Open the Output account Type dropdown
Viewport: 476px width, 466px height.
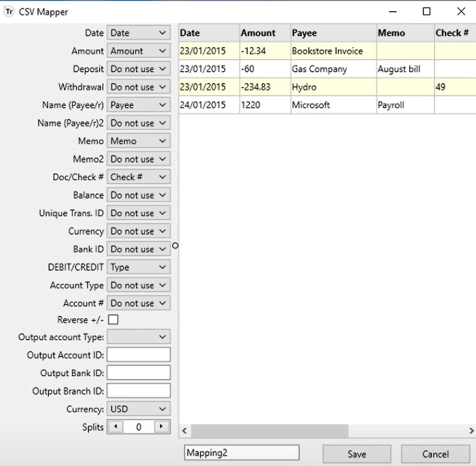pyautogui.click(x=138, y=337)
